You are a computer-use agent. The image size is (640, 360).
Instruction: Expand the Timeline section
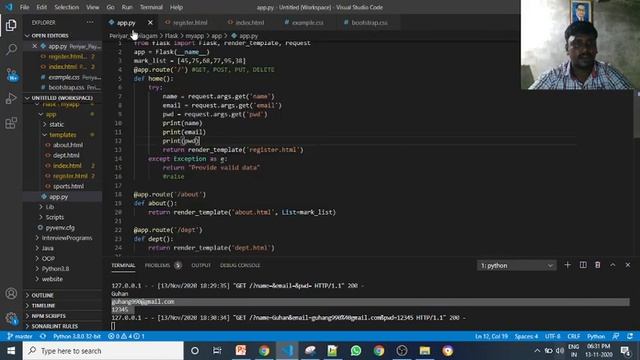pyautogui.click(x=43, y=305)
